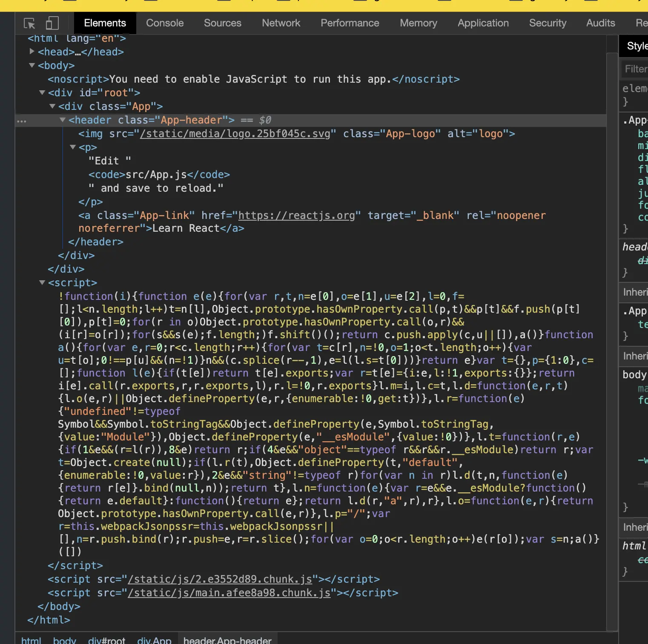Collapse the body element node
648x644 pixels.
(x=32, y=65)
